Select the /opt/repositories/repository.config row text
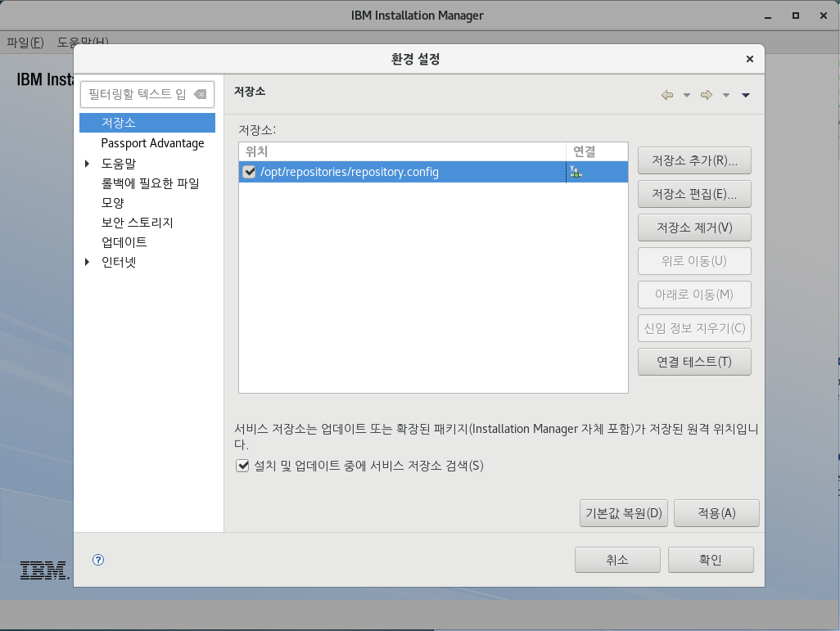This screenshot has width=840, height=631. pos(350,172)
